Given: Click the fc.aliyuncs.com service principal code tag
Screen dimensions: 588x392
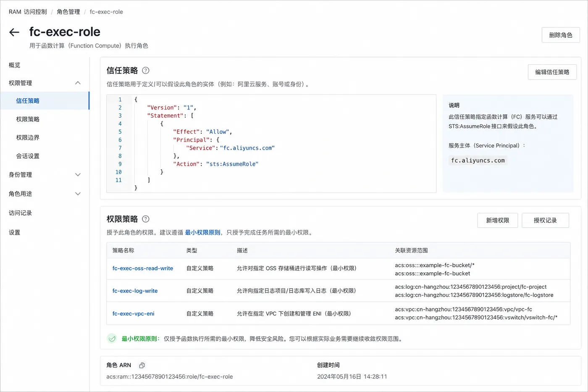Looking at the screenshot, I should 478,160.
